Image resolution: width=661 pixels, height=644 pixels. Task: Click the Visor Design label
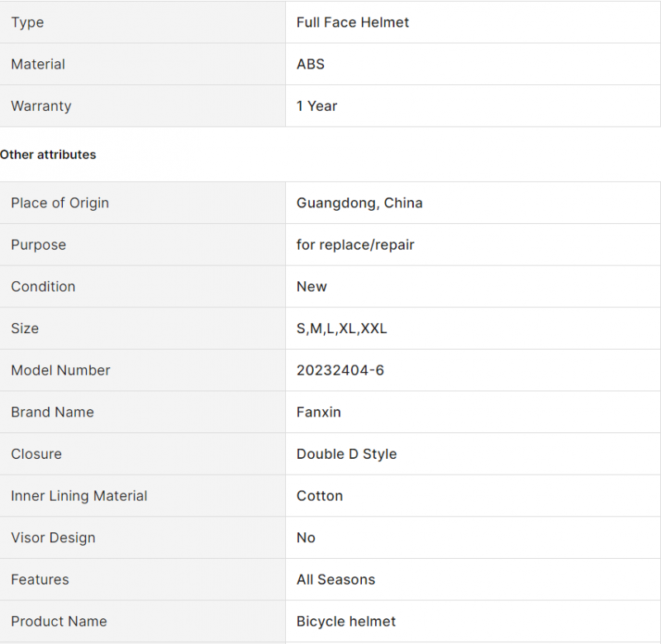[x=53, y=537]
